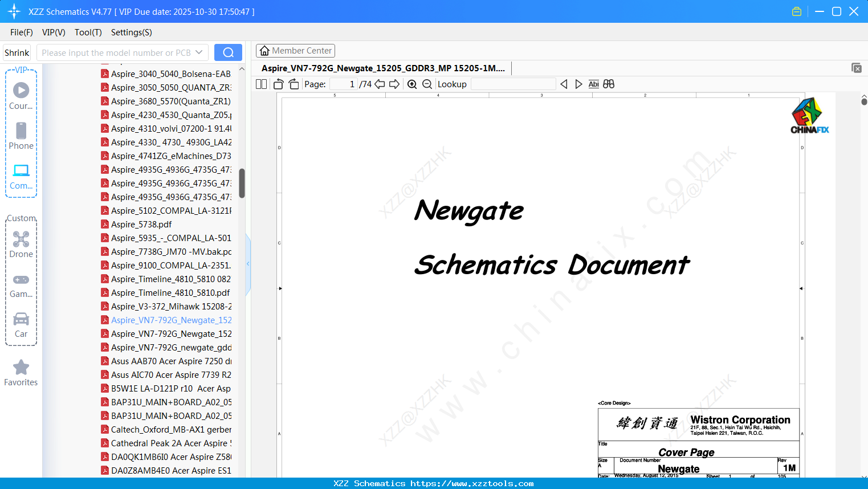Rotate the page counter-clockwise
The width and height of the screenshot is (868, 489).
(279, 84)
